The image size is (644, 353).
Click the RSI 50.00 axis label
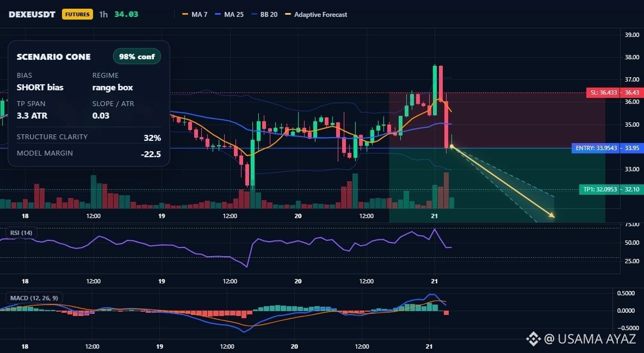click(x=631, y=243)
